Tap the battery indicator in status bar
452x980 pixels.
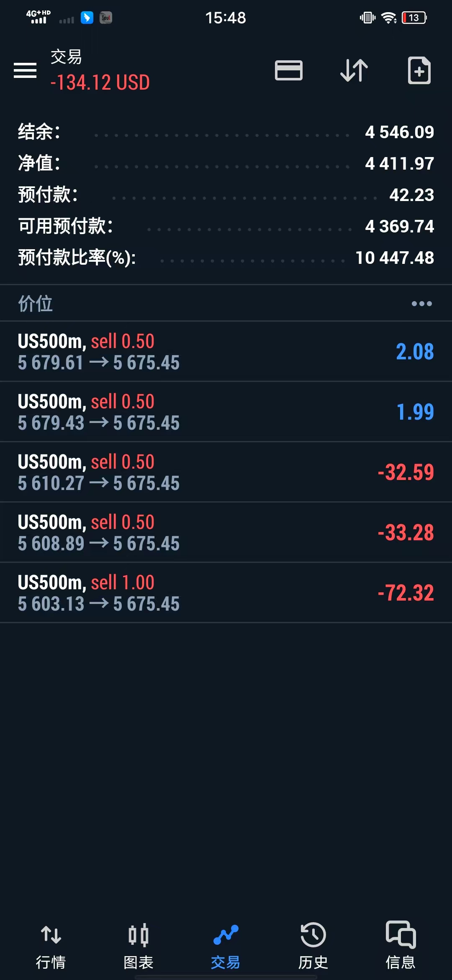414,18
